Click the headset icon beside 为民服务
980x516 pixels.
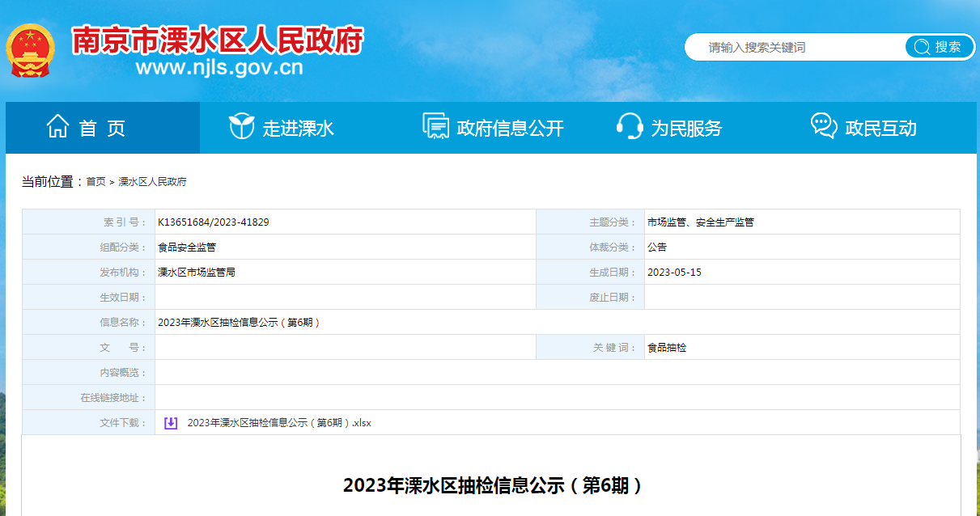[x=630, y=127]
